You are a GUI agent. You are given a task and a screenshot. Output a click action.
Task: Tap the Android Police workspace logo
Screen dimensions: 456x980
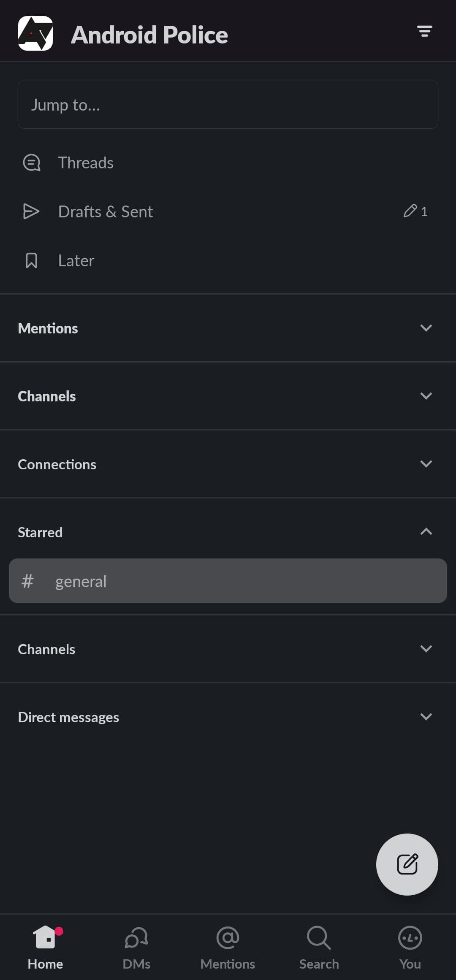(x=35, y=33)
